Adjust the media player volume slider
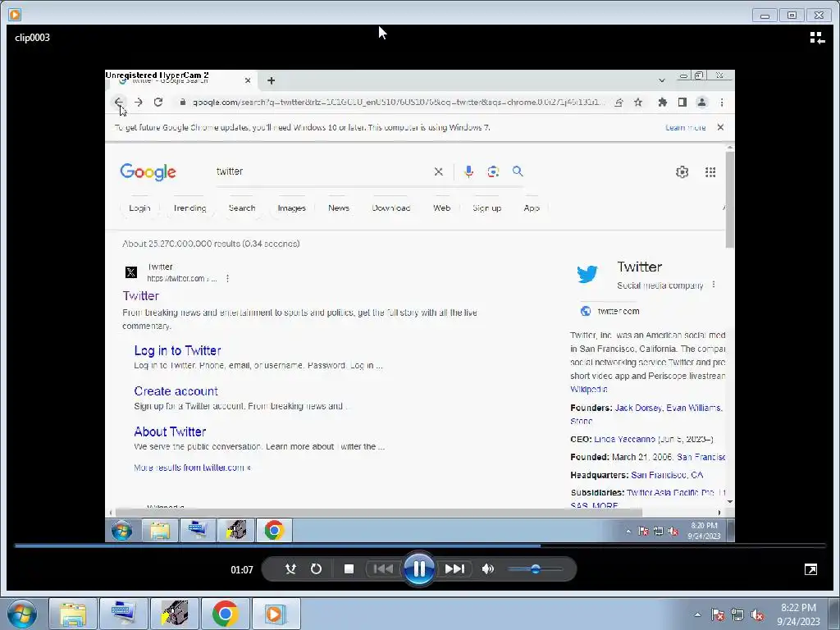 (535, 569)
